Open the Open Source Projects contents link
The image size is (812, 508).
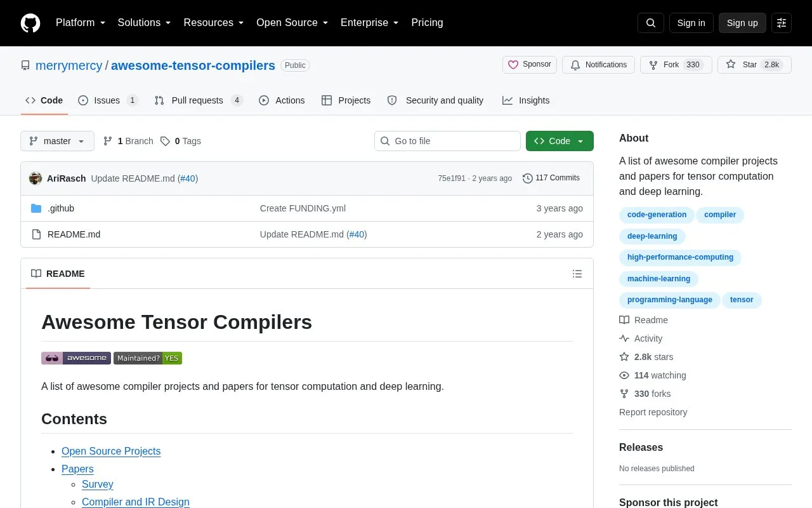tap(111, 451)
